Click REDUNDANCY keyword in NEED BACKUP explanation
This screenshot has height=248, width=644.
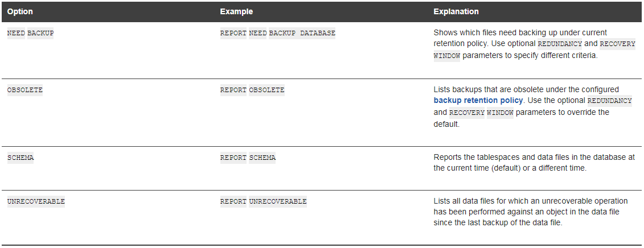pyautogui.click(x=560, y=44)
